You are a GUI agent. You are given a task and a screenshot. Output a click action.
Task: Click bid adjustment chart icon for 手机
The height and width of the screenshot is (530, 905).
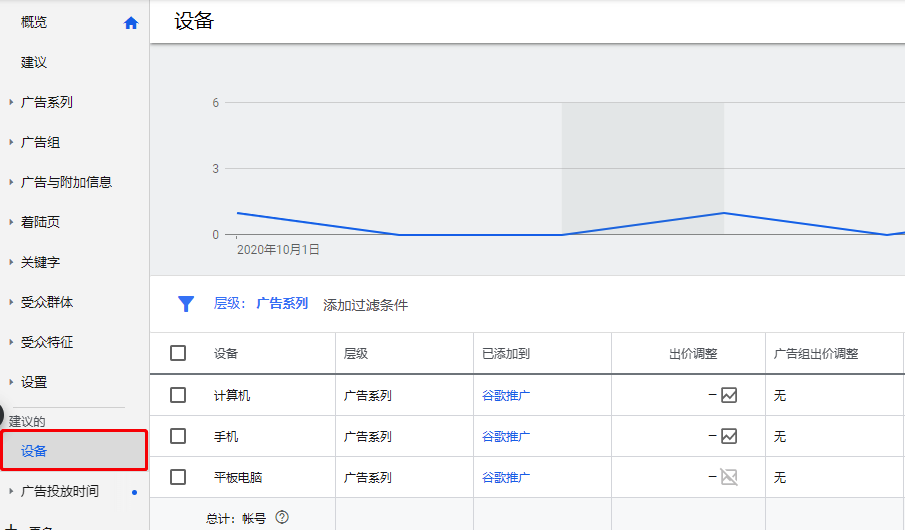click(x=729, y=436)
